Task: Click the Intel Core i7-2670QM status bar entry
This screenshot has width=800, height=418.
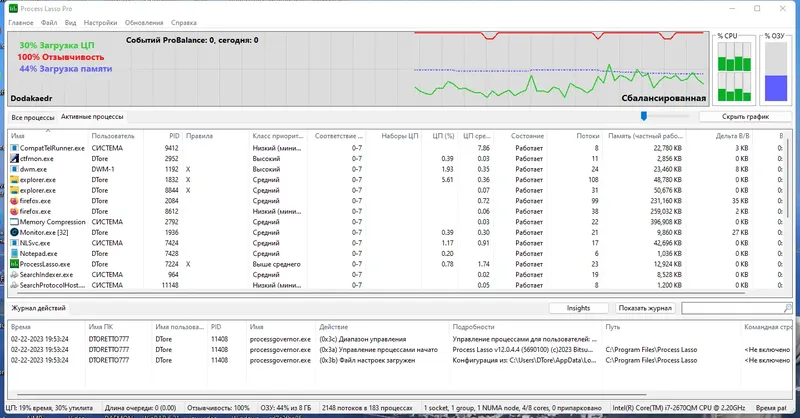Action: [x=679, y=408]
